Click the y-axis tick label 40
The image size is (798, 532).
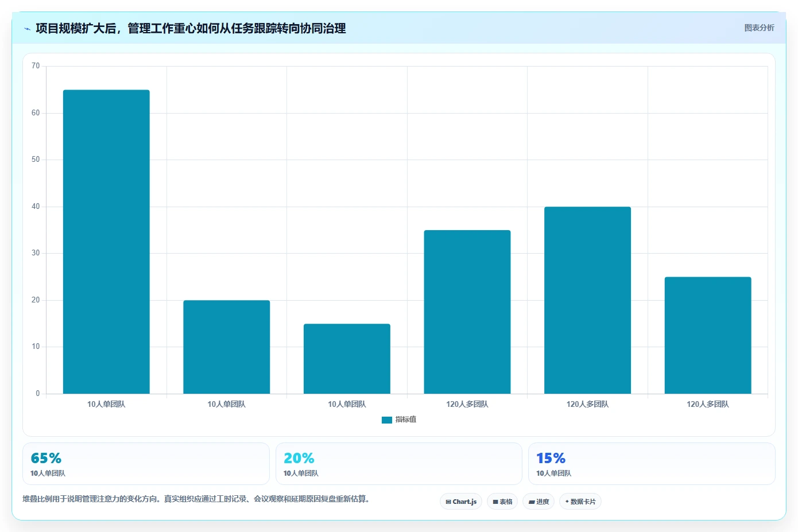(x=36, y=207)
